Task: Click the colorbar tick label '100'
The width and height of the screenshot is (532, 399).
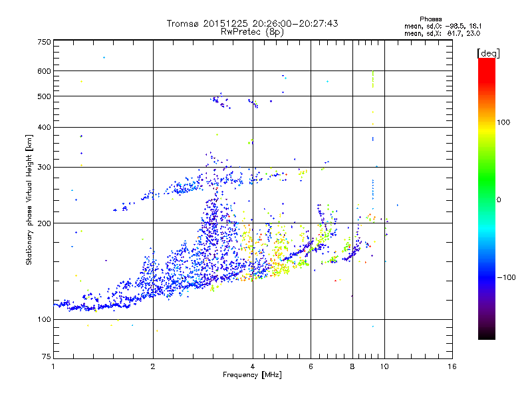Action: tap(503, 122)
